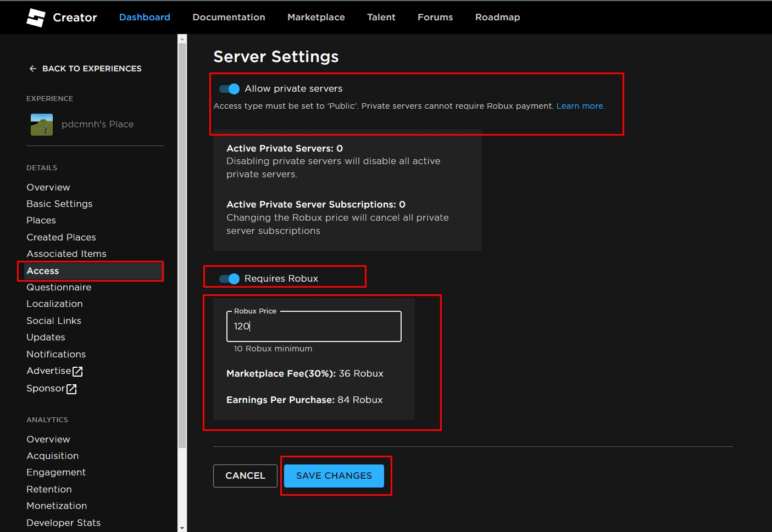Open Monetization under Analytics
772x532 pixels.
click(x=57, y=506)
